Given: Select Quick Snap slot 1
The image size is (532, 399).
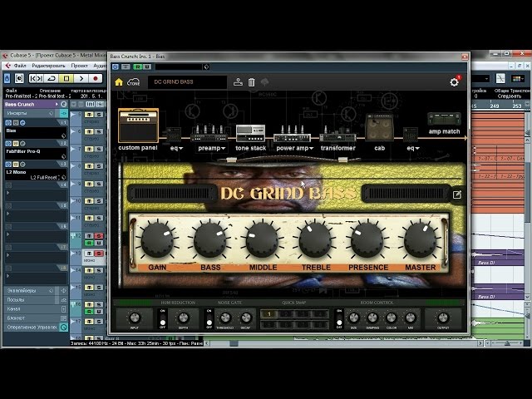Looking at the screenshot, I should pos(268,314).
